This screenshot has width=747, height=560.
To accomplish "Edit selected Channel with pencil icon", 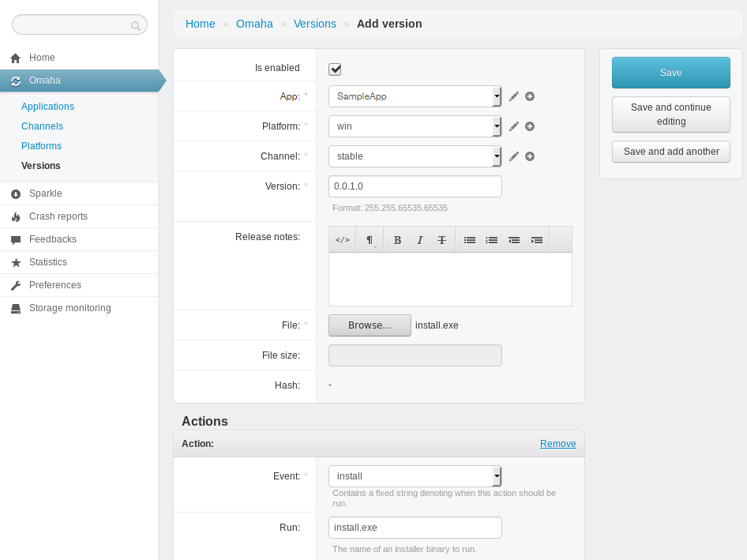I will point(513,156).
